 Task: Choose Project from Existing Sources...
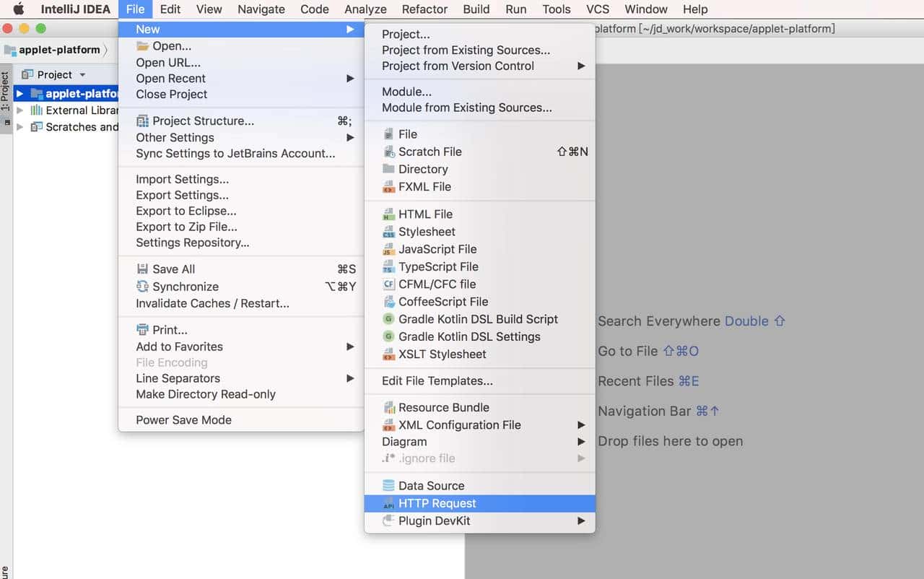point(466,51)
